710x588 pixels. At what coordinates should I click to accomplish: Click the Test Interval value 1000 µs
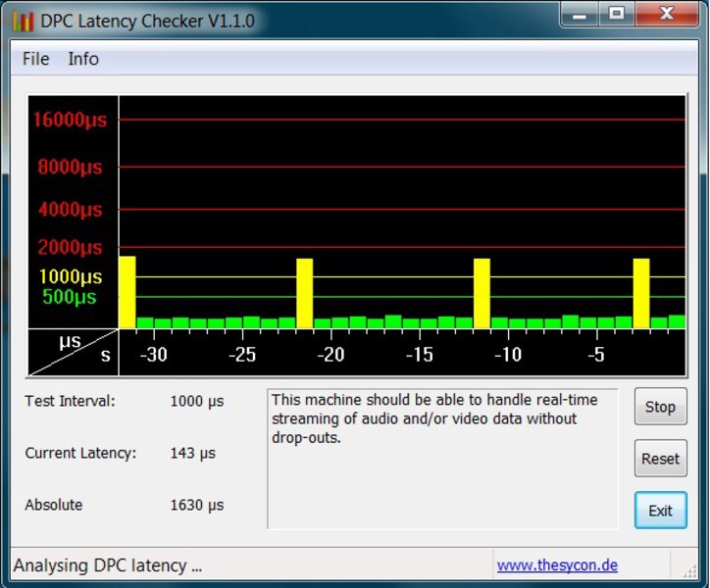point(196,401)
